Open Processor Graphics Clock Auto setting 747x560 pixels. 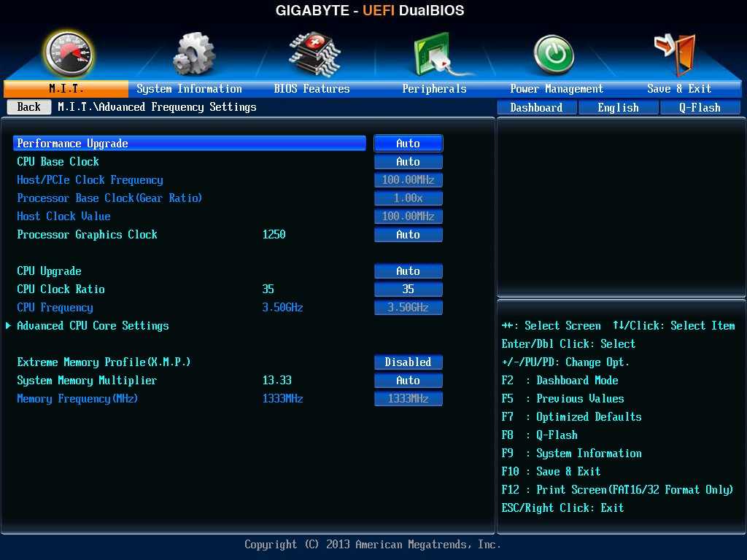tap(408, 235)
